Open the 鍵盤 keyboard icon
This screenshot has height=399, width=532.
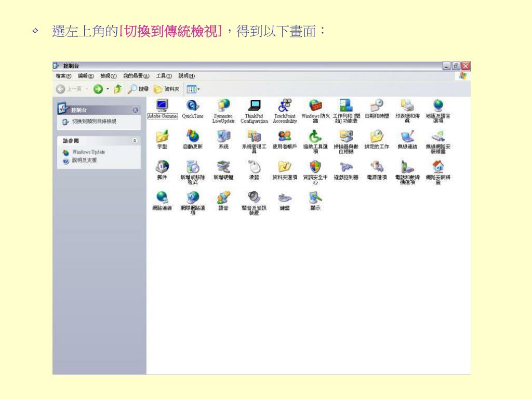[x=285, y=201]
